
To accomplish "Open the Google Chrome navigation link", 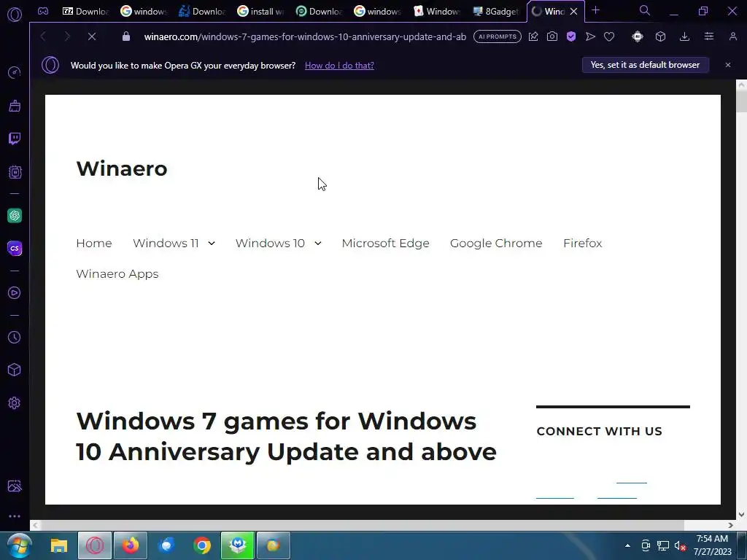I will click(496, 244).
